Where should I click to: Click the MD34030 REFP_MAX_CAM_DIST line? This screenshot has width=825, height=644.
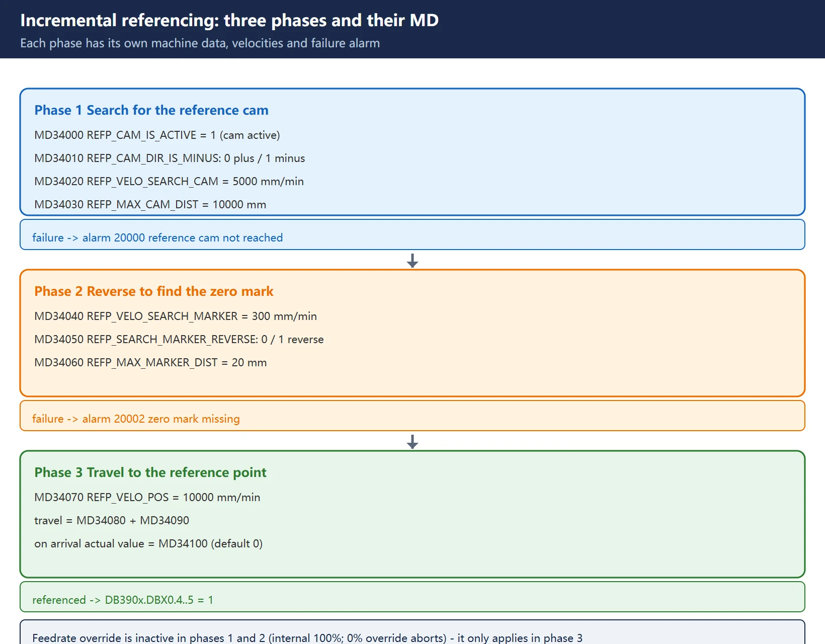(150, 205)
